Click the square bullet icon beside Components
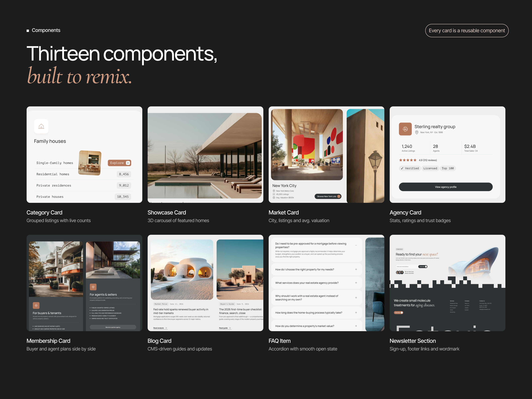Screen dimensions: 532x399 (x=28, y=31)
